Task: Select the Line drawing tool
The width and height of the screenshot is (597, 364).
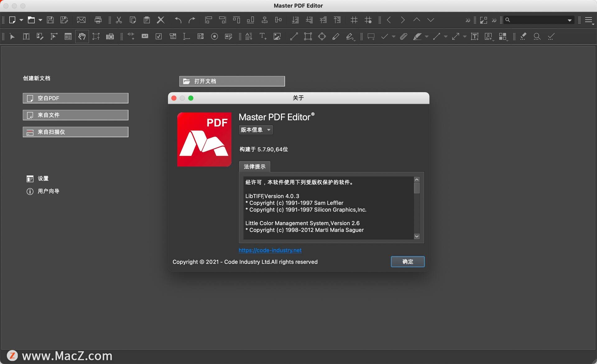Action: [x=294, y=36]
